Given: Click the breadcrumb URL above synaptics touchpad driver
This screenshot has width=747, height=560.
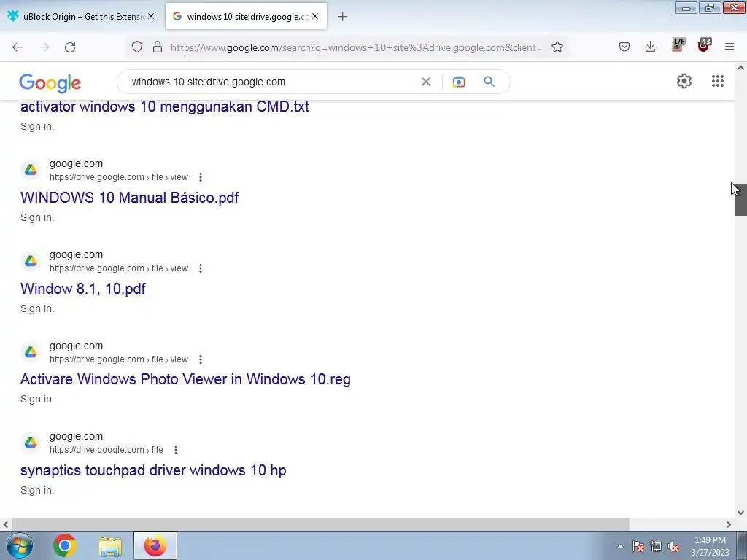Looking at the screenshot, I should point(107,449).
